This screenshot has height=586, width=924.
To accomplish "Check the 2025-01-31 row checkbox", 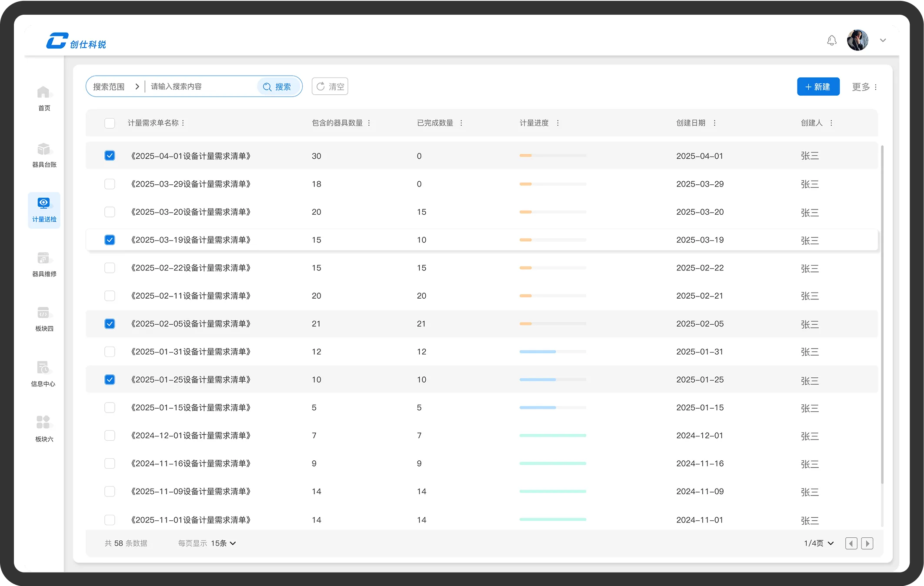I will click(110, 352).
